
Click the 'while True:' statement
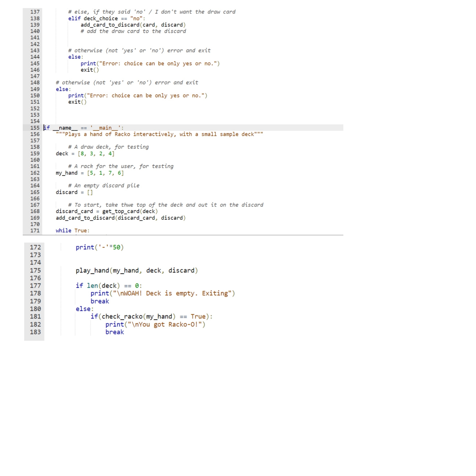click(73, 230)
